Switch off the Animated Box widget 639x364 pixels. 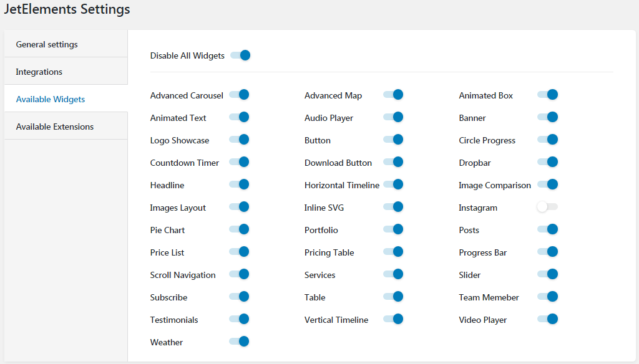pos(548,95)
